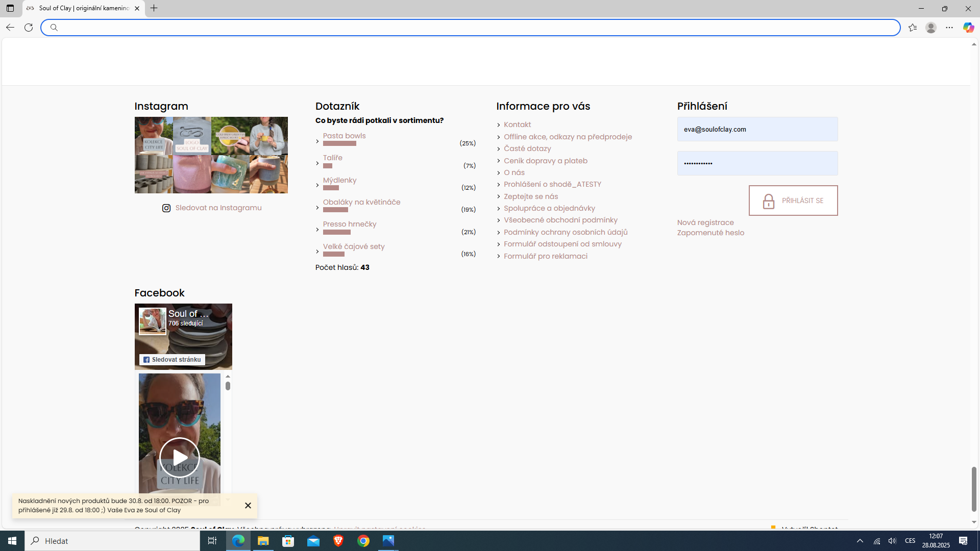Open Časté dotazy page

point(527,148)
